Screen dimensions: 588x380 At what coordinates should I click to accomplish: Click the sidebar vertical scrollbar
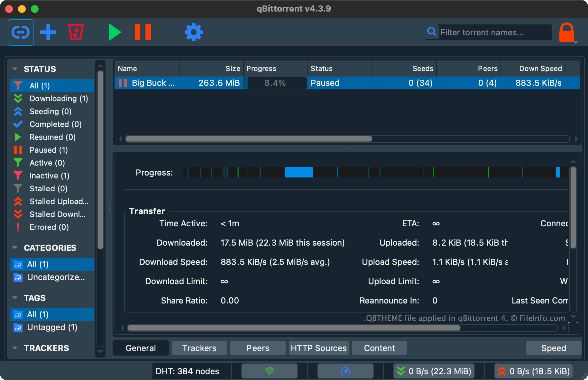point(100,160)
